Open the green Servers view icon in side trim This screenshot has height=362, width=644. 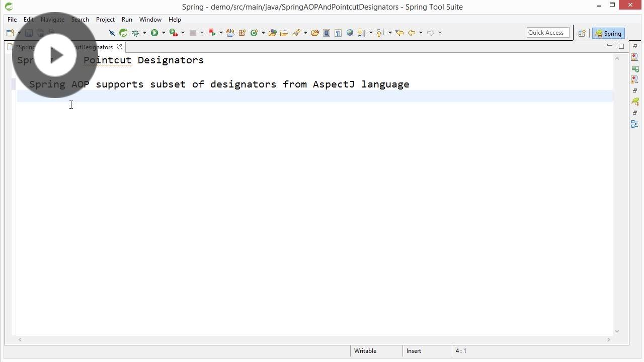tap(635, 69)
